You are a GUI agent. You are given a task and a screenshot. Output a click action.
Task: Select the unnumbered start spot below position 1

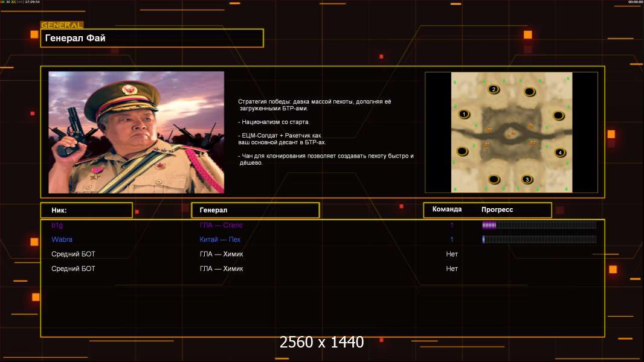(x=463, y=151)
